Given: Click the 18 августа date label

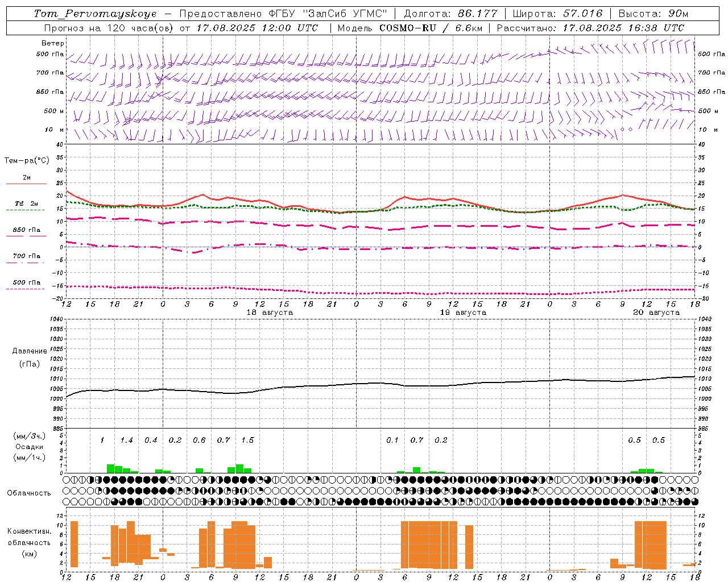Looking at the screenshot, I should coord(270,313).
